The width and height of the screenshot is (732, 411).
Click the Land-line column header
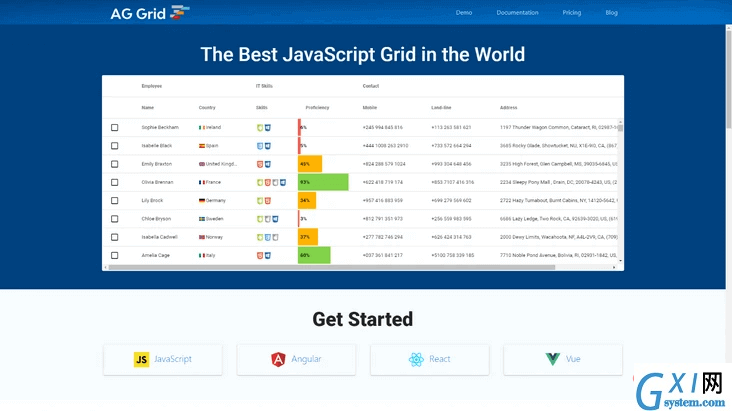[x=441, y=107]
